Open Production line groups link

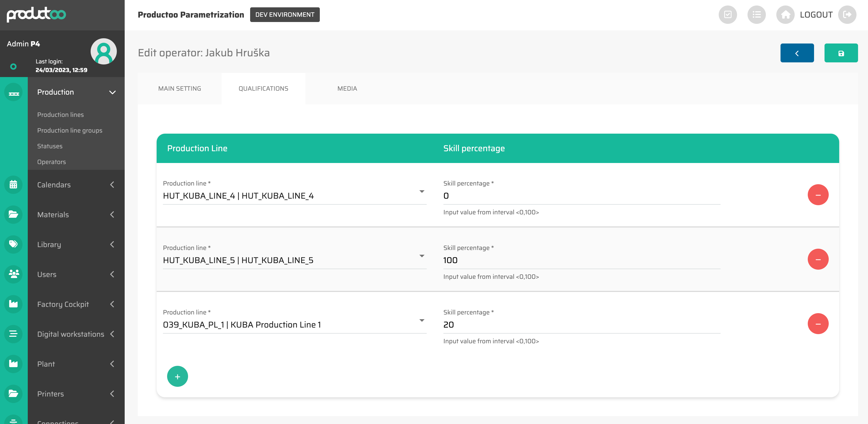click(70, 131)
